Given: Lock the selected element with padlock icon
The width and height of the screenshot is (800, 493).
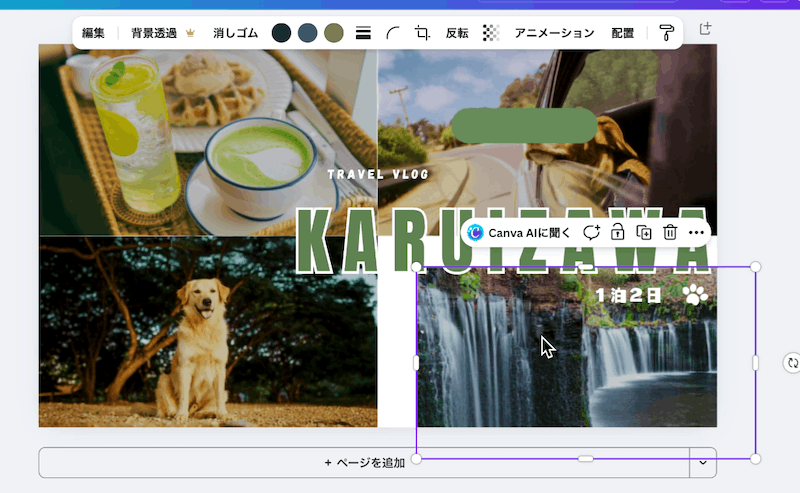Looking at the screenshot, I should coord(617,233).
